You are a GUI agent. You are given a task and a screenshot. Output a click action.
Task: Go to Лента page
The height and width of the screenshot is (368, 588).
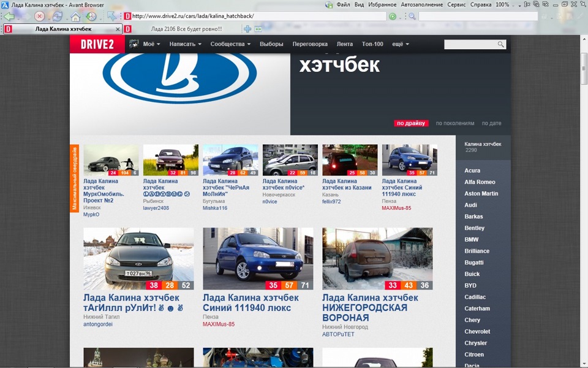[345, 44]
